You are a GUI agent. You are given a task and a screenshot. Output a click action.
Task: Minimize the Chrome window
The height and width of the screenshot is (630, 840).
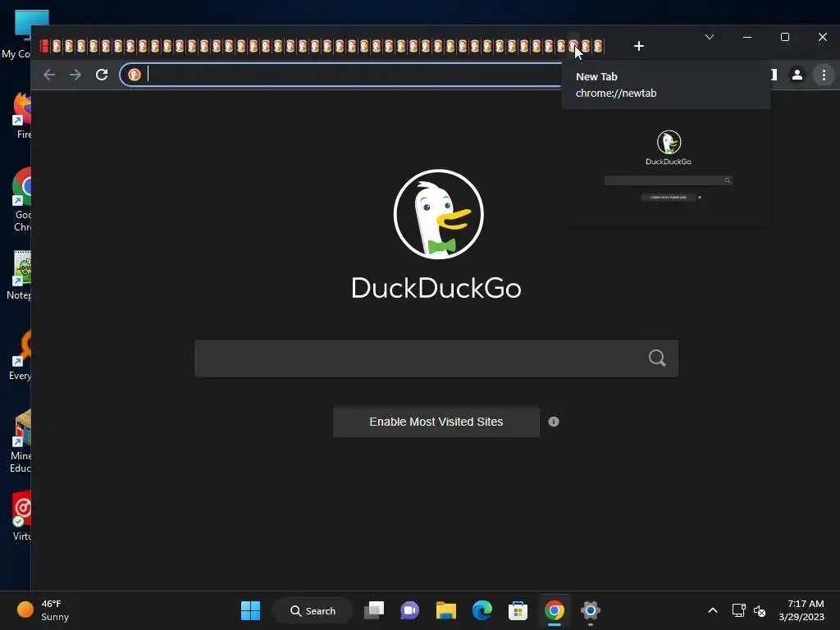pos(747,37)
